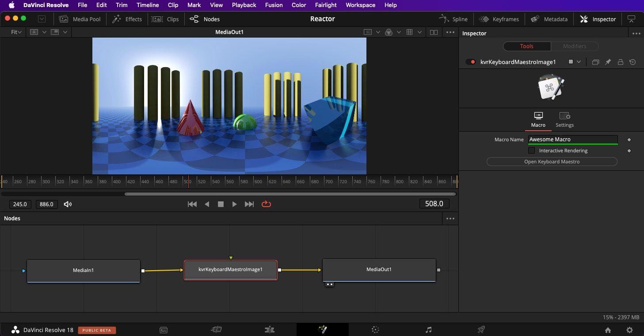Expand the subview dropdown arrow
Viewport: 644px width, 336px height.
coord(65,32)
